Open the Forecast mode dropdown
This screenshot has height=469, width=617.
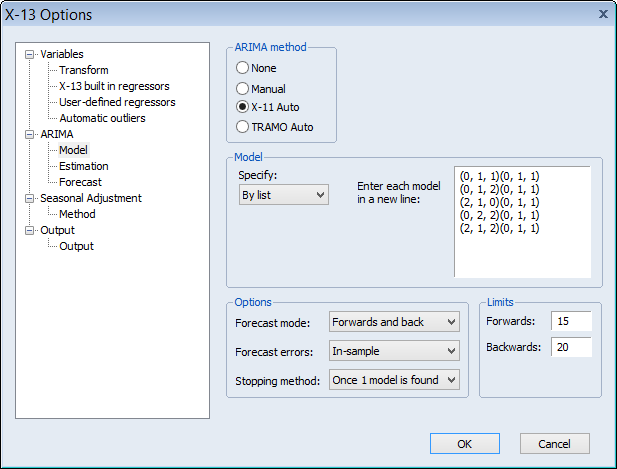point(394,321)
